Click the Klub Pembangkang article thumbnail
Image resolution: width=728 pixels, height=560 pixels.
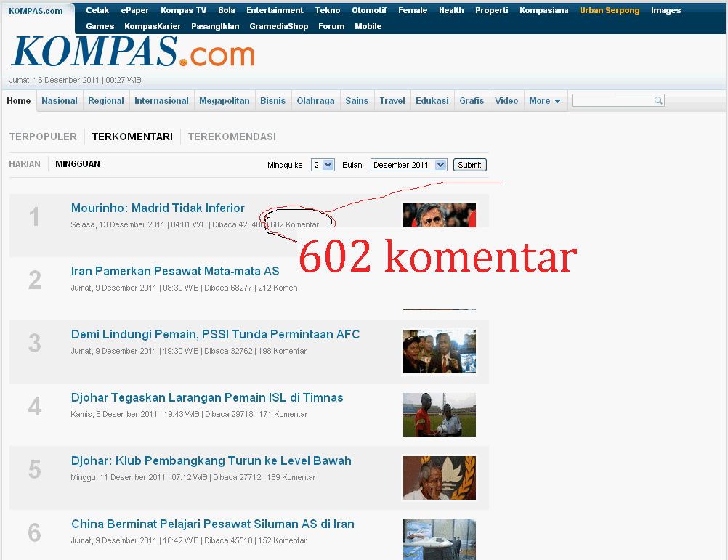pos(440,478)
